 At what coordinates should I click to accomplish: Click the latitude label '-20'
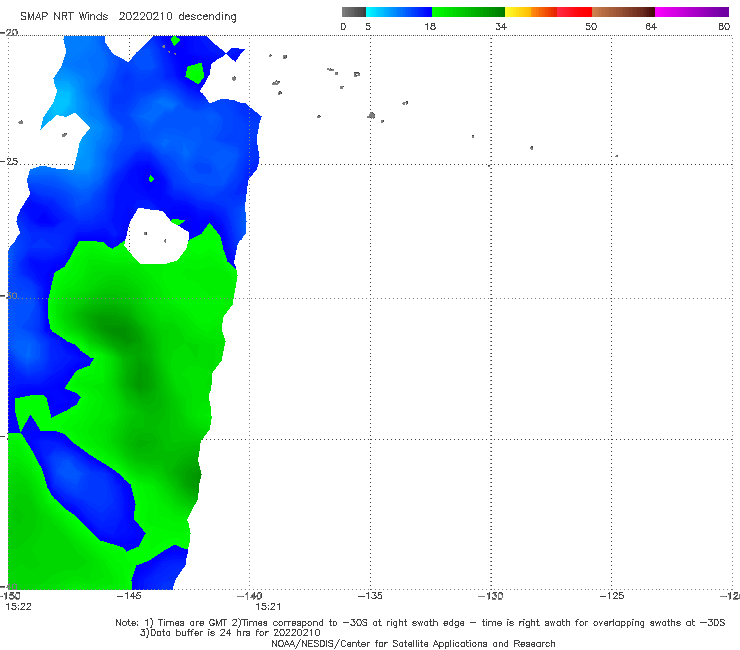point(9,33)
